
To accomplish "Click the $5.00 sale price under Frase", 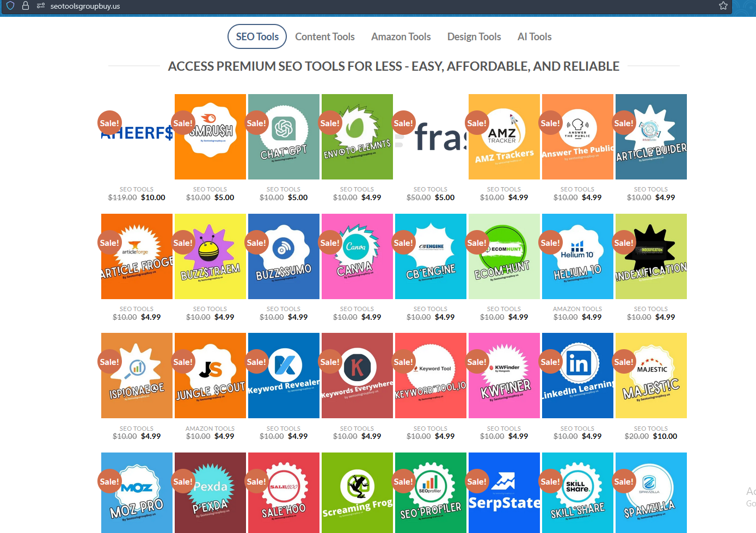I will [445, 197].
